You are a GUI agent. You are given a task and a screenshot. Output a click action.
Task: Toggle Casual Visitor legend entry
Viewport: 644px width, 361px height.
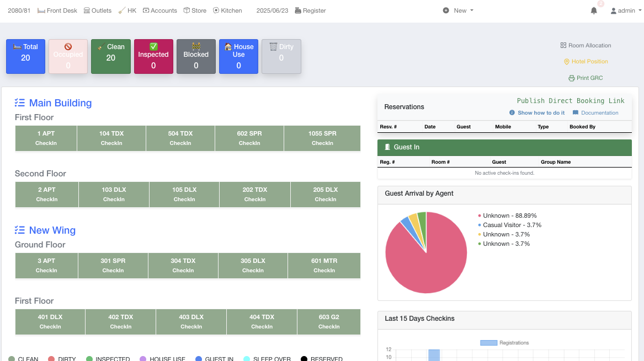pyautogui.click(x=510, y=225)
